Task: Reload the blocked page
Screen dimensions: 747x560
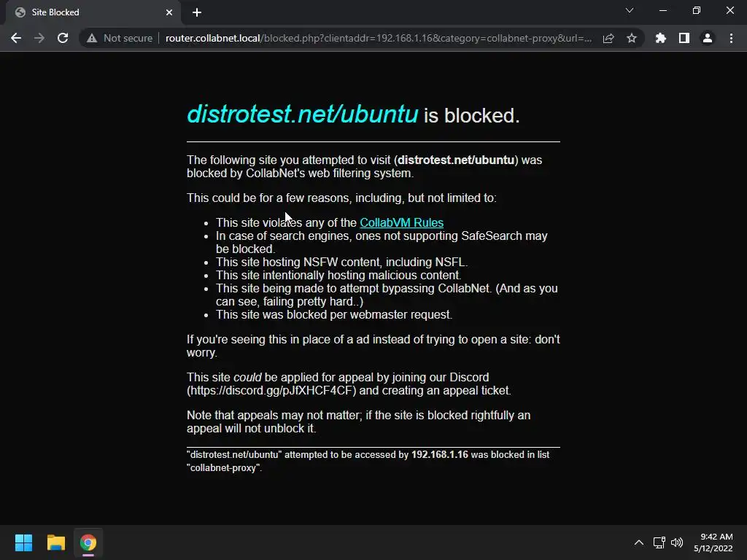Action: pyautogui.click(x=63, y=38)
